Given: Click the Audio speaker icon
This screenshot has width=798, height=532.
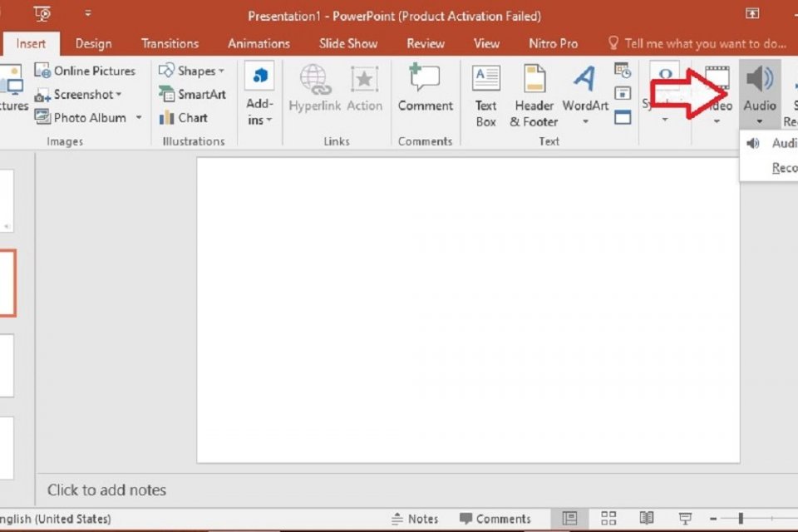Looking at the screenshot, I should (x=759, y=79).
